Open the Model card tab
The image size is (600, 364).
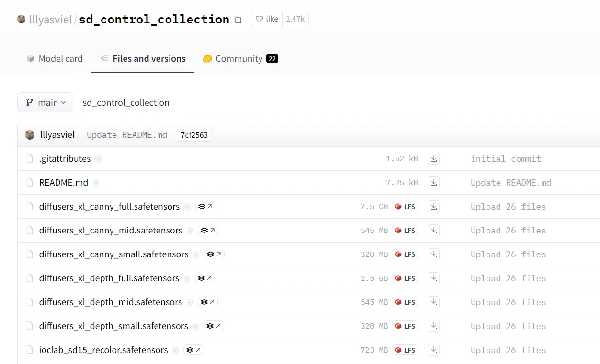point(54,58)
